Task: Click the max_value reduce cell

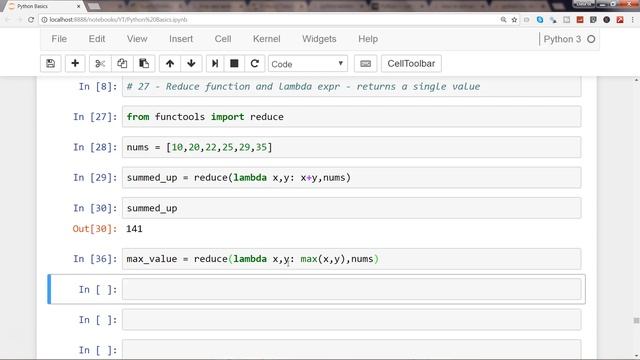Action: [351, 259]
